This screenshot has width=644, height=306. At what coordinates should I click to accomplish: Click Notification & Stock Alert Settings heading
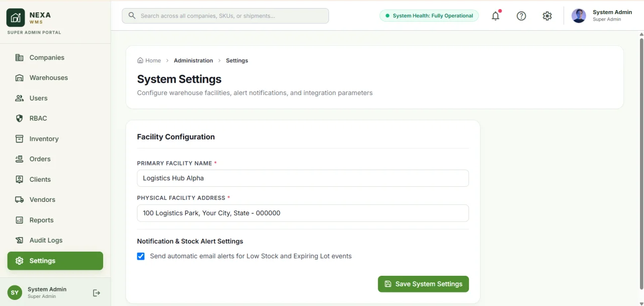click(x=190, y=241)
